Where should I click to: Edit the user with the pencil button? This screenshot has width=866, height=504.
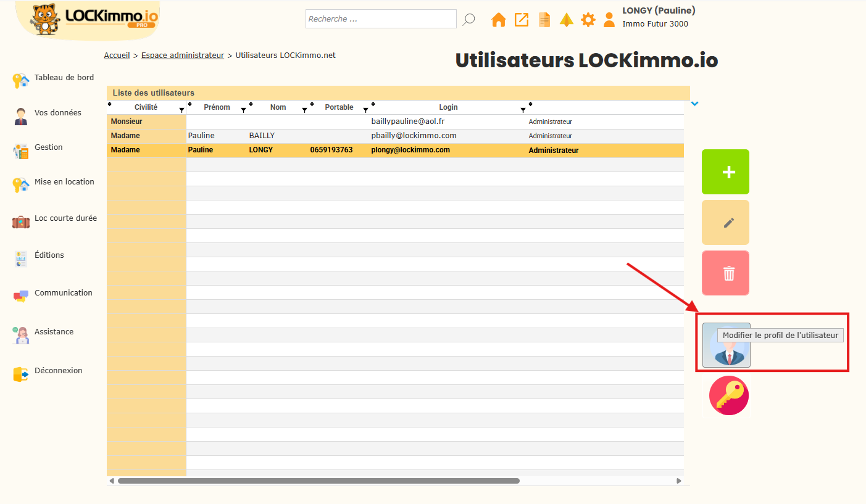pyautogui.click(x=725, y=223)
